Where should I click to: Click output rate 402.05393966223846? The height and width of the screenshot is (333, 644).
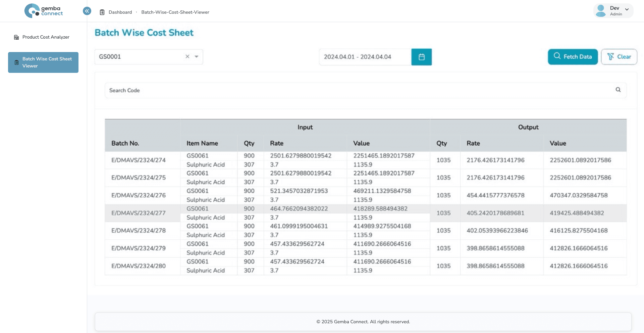click(x=497, y=231)
